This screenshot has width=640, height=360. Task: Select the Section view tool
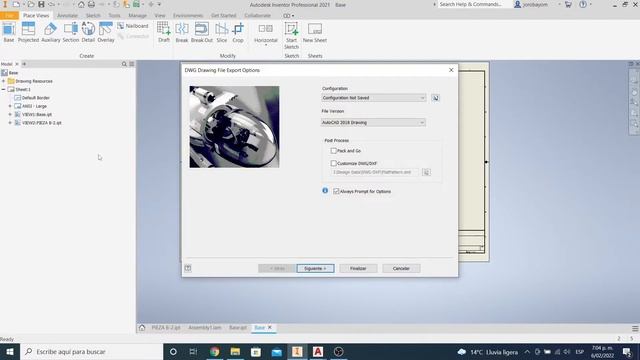[71, 32]
